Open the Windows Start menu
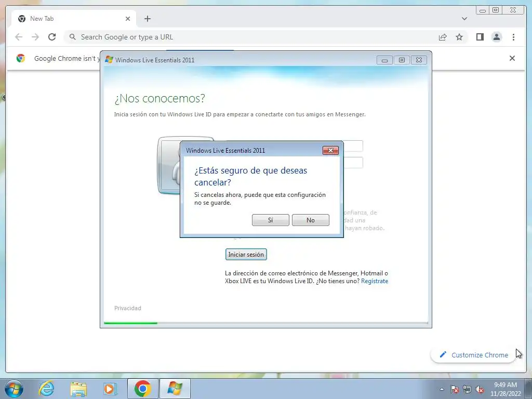 [x=14, y=389]
